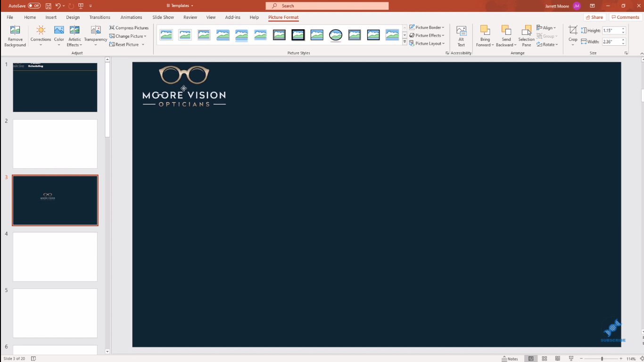The height and width of the screenshot is (362, 644).
Task: Switch to the Animations tab
Action: point(131,17)
